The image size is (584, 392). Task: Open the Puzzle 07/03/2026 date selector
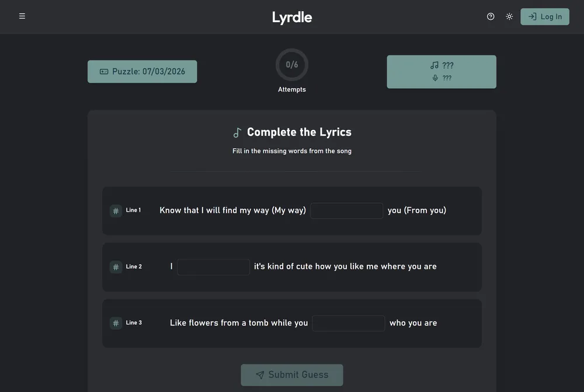click(142, 71)
